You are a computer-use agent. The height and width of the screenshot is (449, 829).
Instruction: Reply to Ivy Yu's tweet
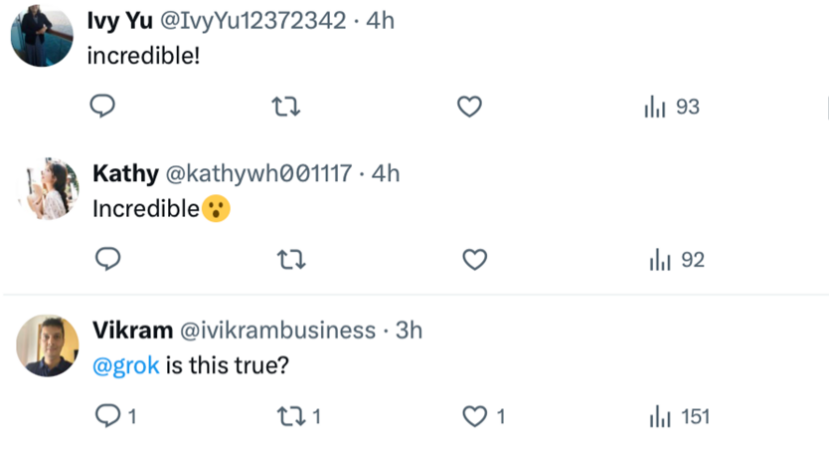104,106
